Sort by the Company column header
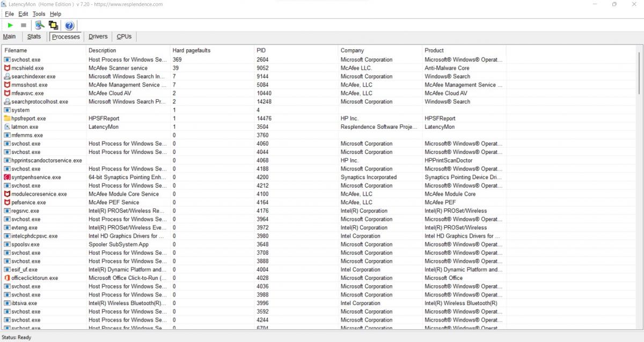The width and height of the screenshot is (644, 342). [380, 50]
